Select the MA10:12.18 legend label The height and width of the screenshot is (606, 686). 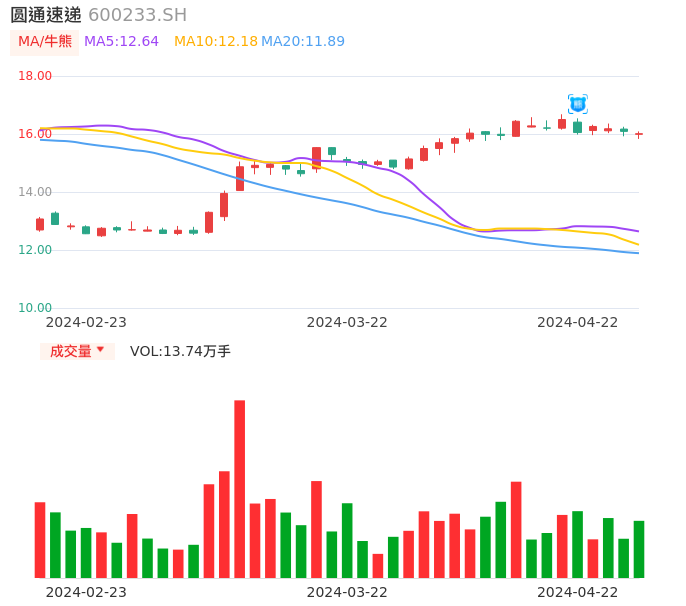(215, 42)
